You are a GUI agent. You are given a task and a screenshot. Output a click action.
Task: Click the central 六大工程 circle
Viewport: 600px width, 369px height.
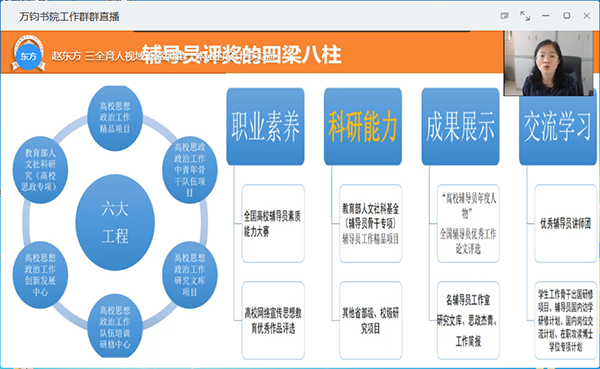(115, 222)
